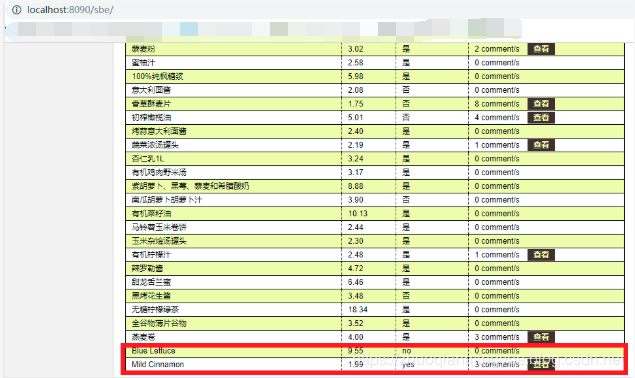
Task: Select the Blue Lettuce product name
Action: pyautogui.click(x=153, y=351)
